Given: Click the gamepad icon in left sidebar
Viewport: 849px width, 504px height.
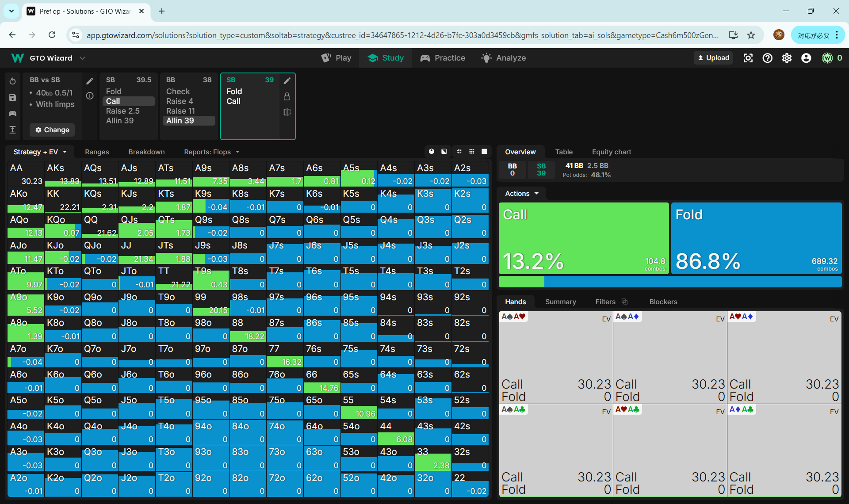Looking at the screenshot, I should pyautogui.click(x=12, y=114).
